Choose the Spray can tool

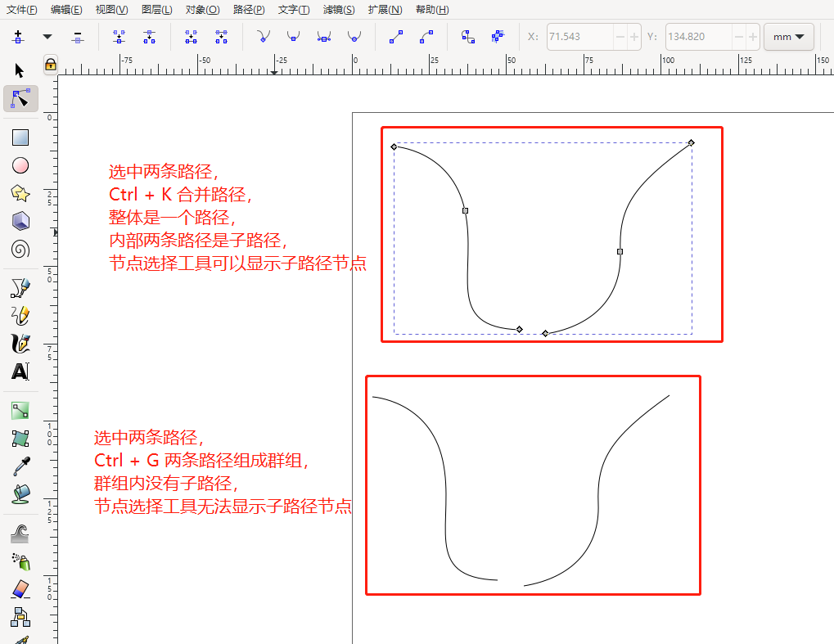coord(20,561)
